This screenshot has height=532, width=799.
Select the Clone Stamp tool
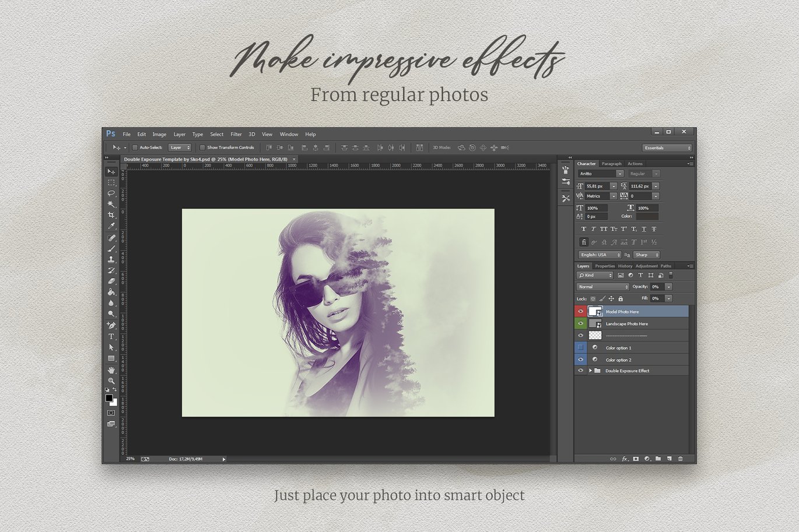[x=111, y=259]
